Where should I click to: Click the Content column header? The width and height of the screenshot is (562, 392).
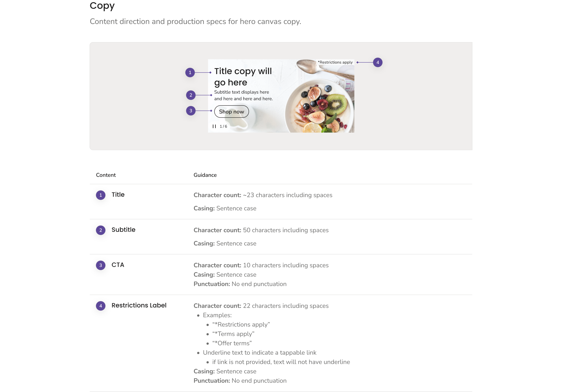(x=106, y=175)
